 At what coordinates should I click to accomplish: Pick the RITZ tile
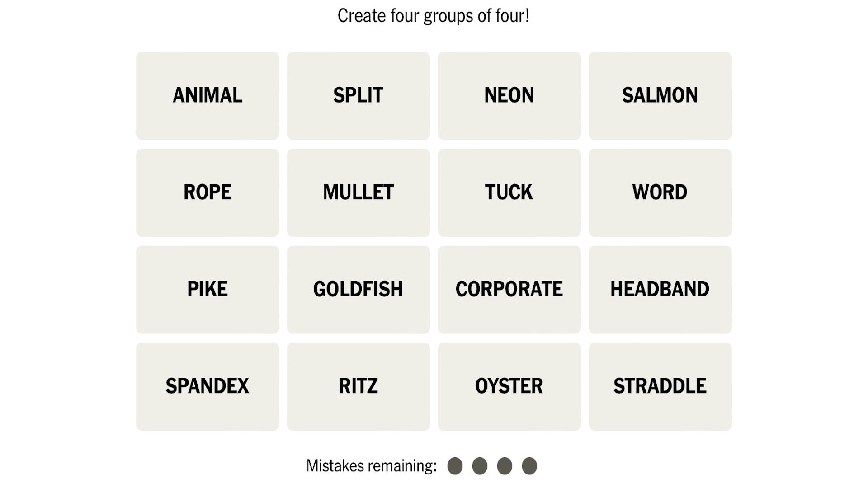click(x=358, y=386)
